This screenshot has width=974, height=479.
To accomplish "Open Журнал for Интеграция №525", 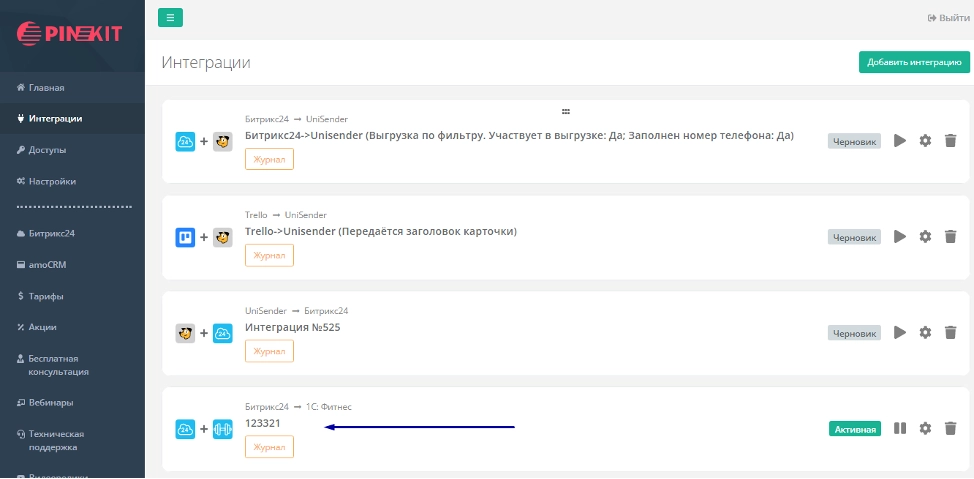I will 270,351.
